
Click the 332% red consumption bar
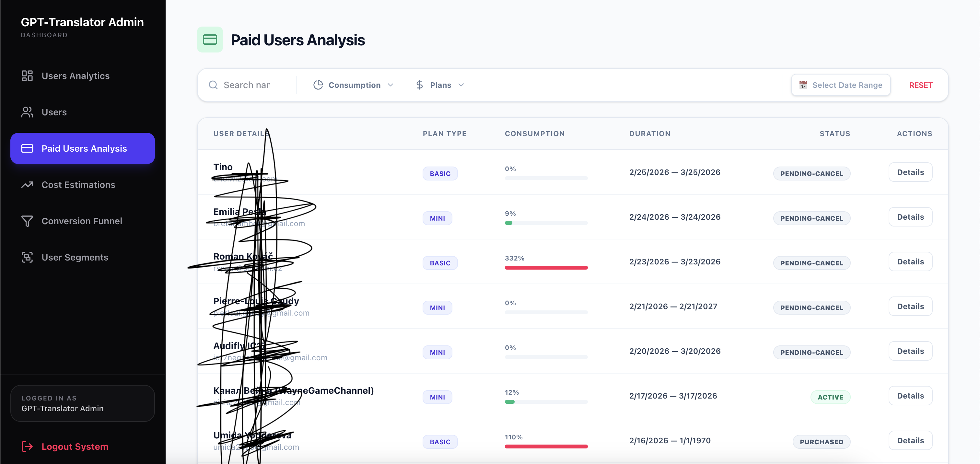pos(546,268)
